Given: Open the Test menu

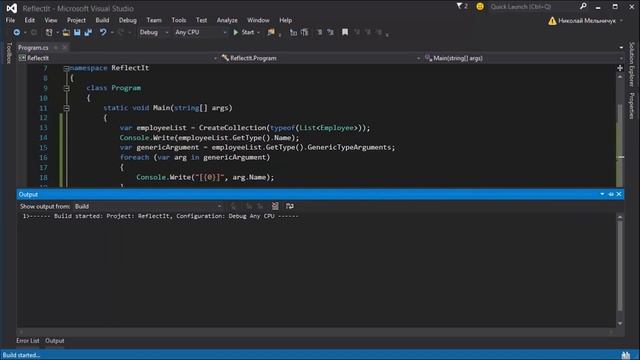Looking at the screenshot, I should pos(202,20).
